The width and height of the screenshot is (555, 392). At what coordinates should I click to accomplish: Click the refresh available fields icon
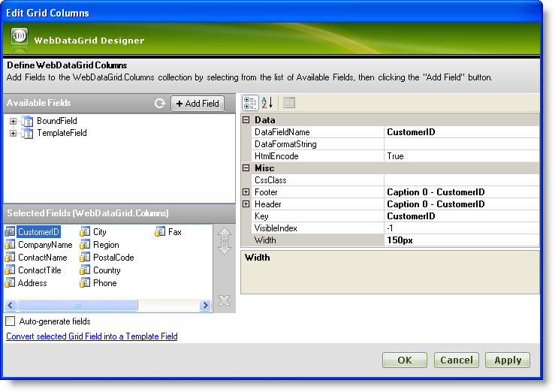(x=160, y=104)
